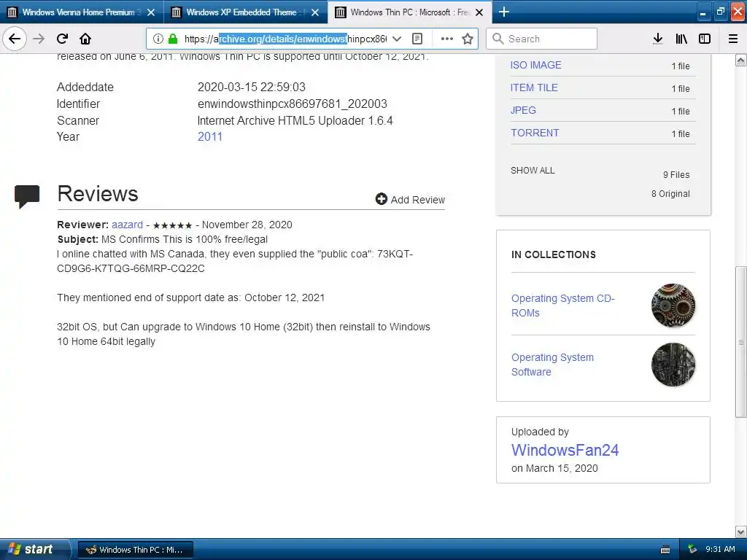747x560 pixels.
Task: Open the address bar history dropdown
Action: (397, 39)
